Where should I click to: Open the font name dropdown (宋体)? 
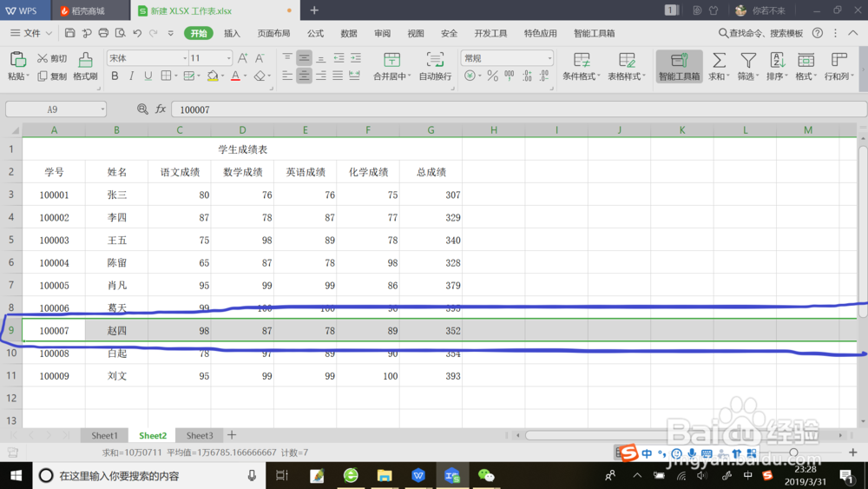[x=185, y=58]
